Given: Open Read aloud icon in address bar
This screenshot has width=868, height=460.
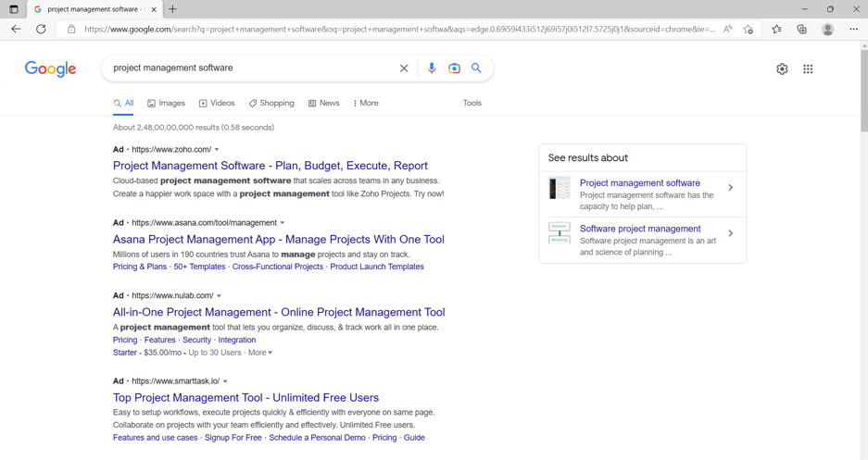Looking at the screenshot, I should [x=727, y=30].
